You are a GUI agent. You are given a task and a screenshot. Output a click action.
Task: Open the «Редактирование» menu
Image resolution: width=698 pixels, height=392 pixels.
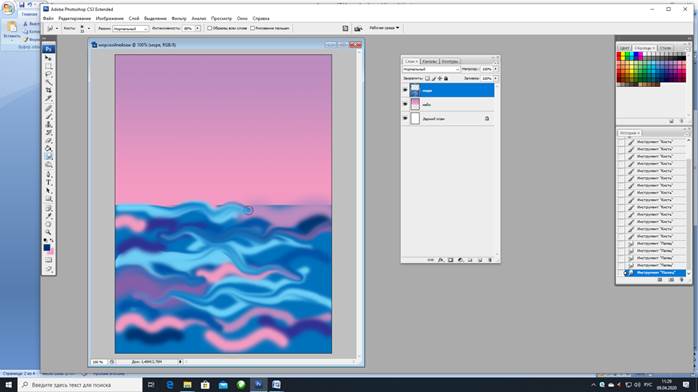pos(74,18)
